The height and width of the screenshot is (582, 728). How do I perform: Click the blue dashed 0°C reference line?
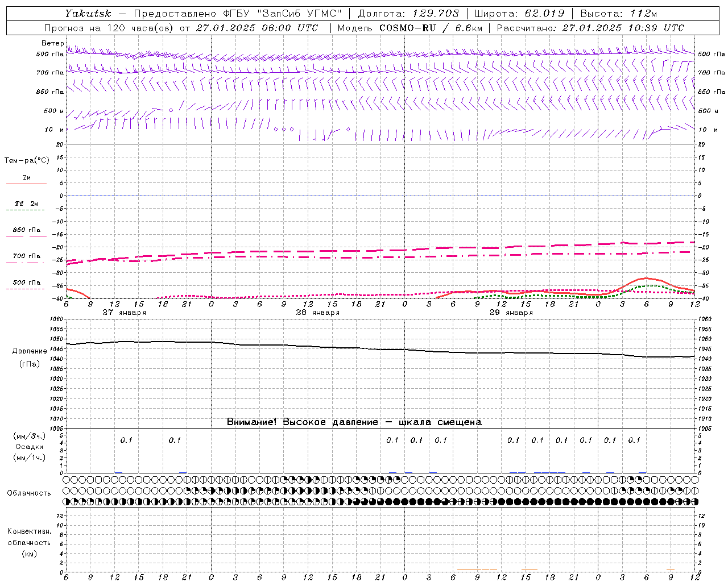[381, 196]
